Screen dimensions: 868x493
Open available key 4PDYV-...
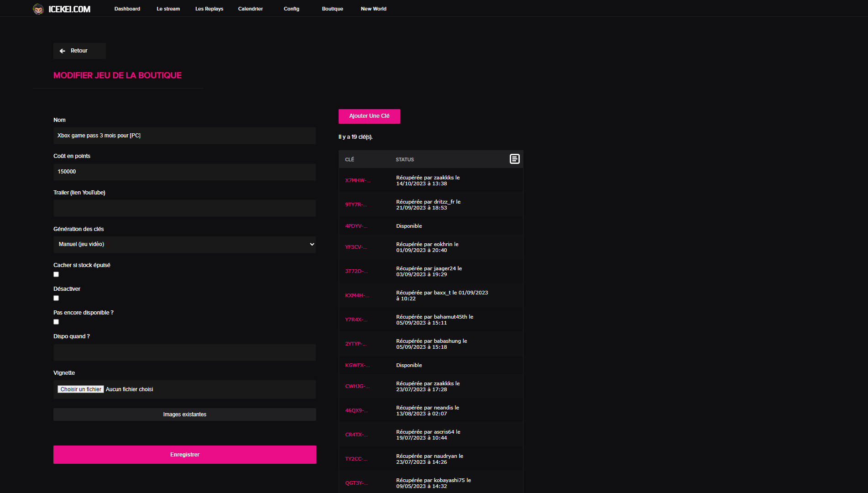click(356, 226)
